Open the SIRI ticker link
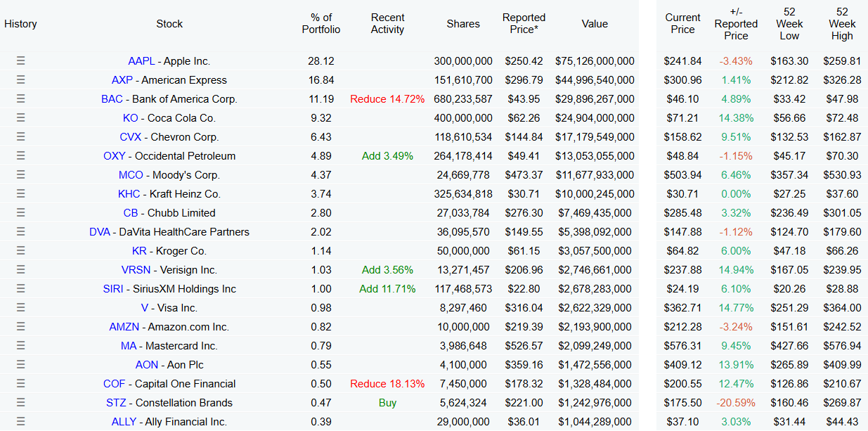The width and height of the screenshot is (868, 431). (x=115, y=289)
